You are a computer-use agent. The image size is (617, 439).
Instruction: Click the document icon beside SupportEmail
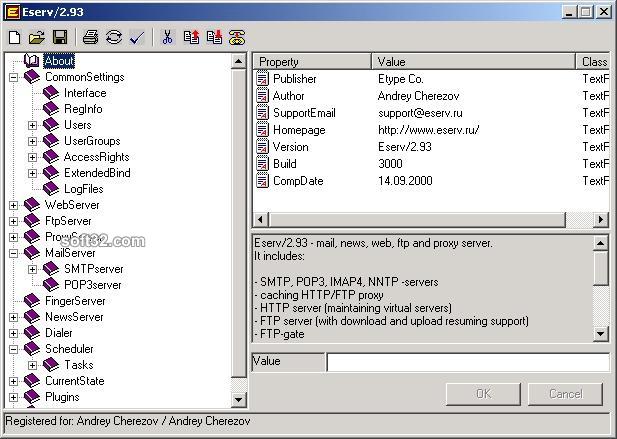coord(262,113)
